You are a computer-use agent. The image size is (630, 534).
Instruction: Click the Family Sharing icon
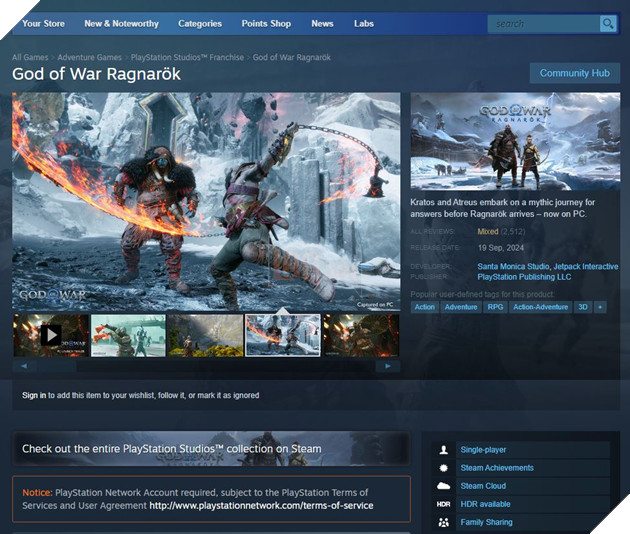coord(443,522)
